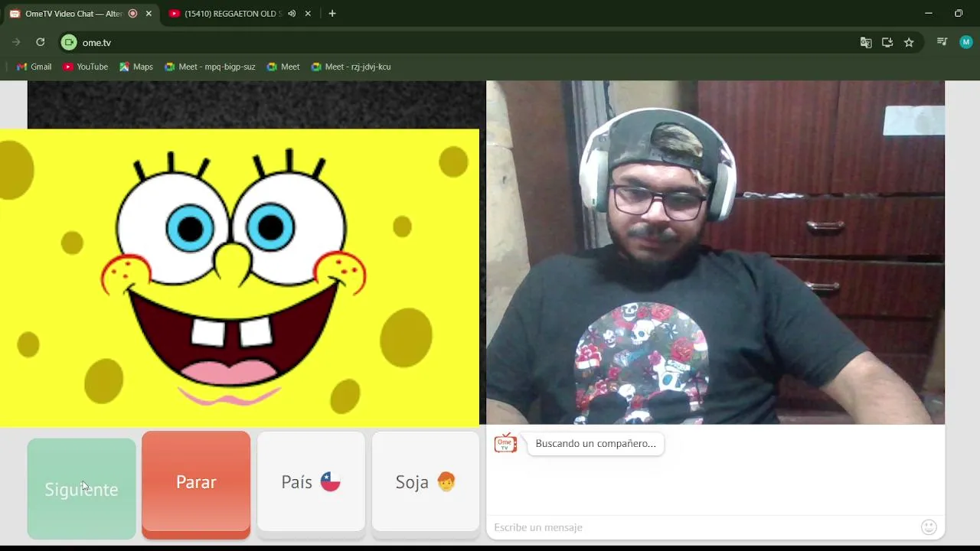Open the emoji picker smiley icon
980x551 pixels.
coord(929,527)
